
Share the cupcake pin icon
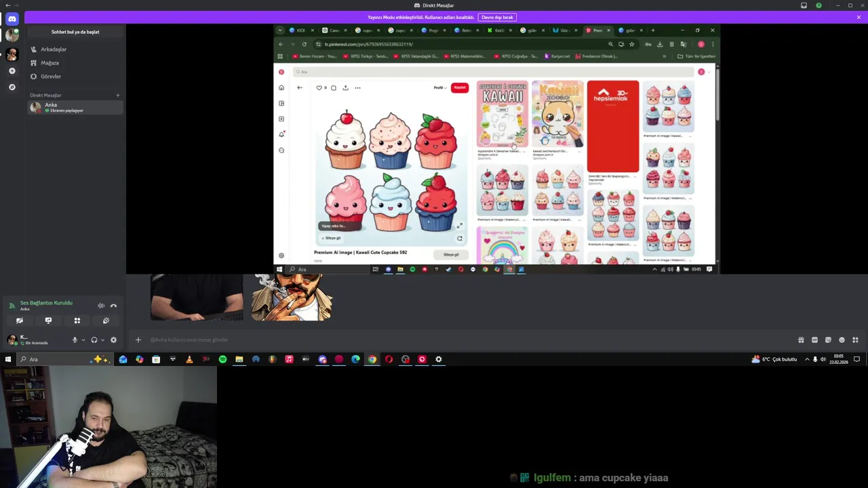pos(345,87)
